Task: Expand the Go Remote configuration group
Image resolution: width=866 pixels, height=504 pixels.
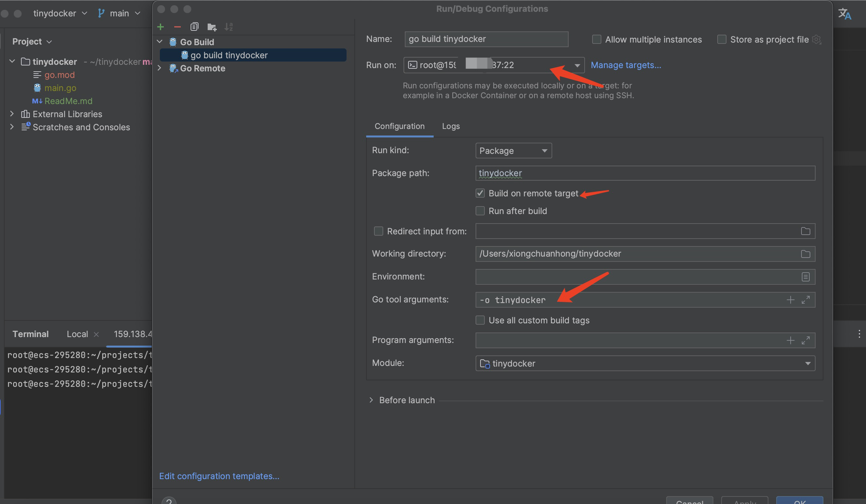Action: 160,68
